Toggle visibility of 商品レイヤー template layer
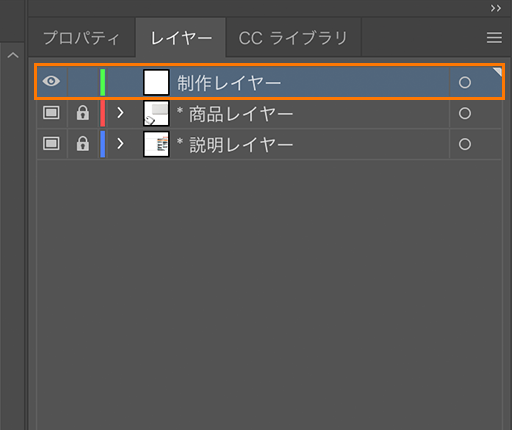The height and width of the screenshot is (430, 512). pos(51,113)
